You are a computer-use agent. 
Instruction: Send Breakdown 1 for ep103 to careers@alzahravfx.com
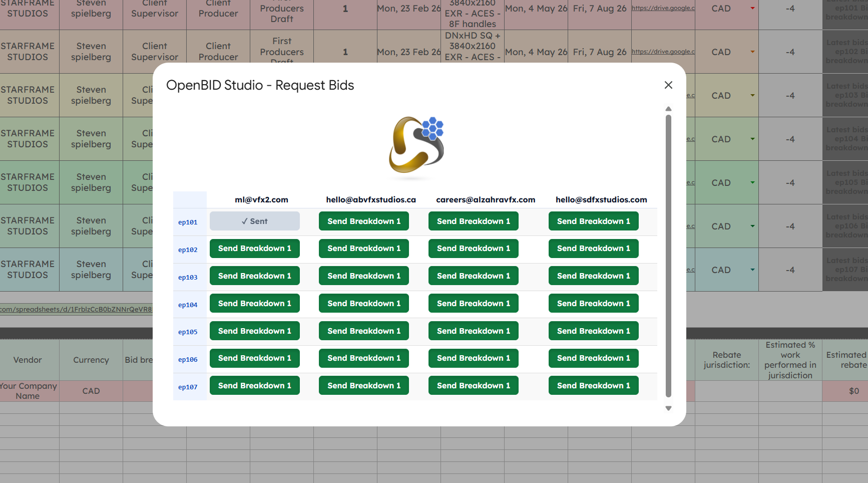coord(473,276)
